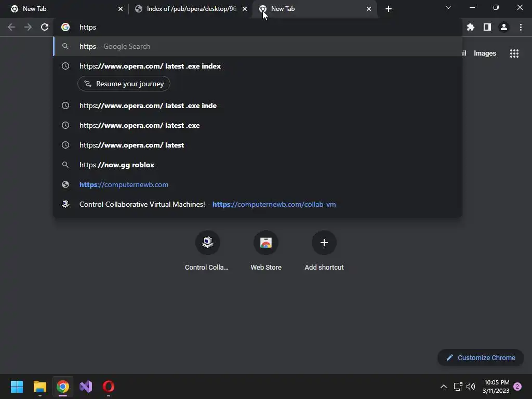Choose suggestion 'opera.com latest .exe index'
The width and height of the screenshot is (532, 399).
258,66
